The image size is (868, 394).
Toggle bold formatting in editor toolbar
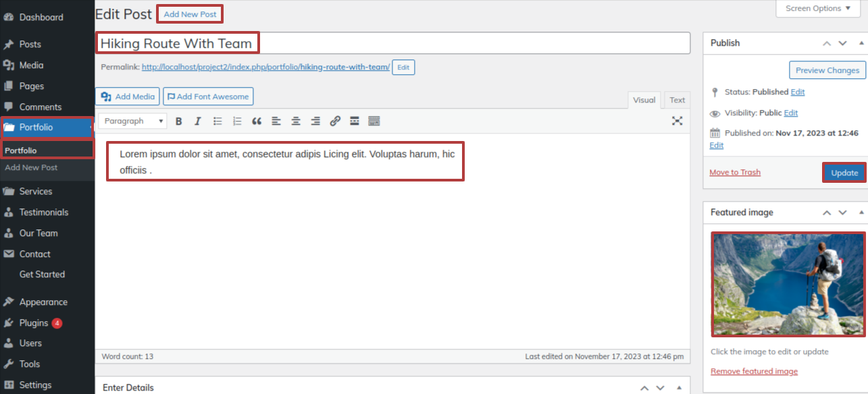tap(179, 121)
